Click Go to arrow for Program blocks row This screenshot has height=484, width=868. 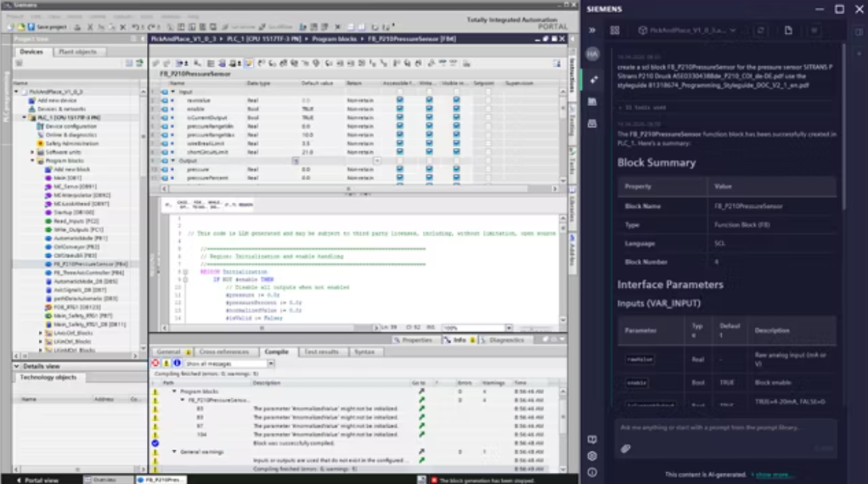pos(421,392)
